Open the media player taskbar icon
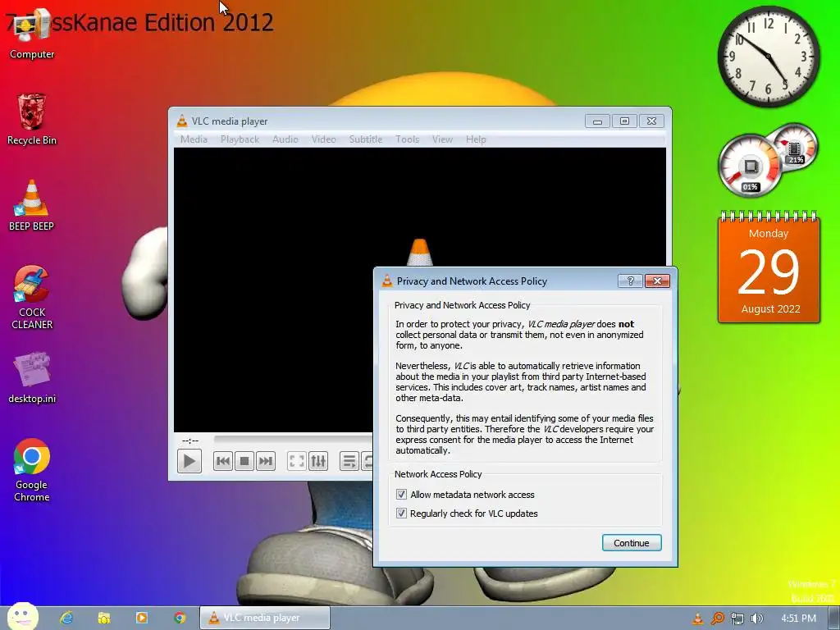This screenshot has width=840, height=630. point(142,618)
